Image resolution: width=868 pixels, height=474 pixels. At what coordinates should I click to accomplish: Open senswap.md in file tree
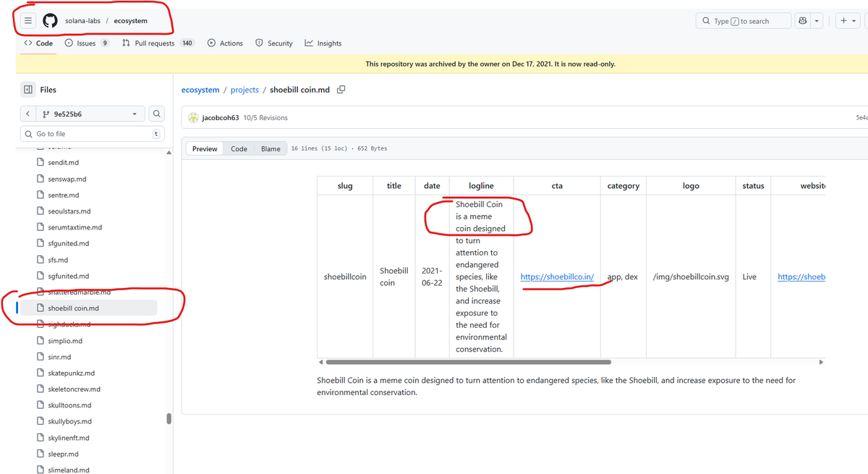67,179
